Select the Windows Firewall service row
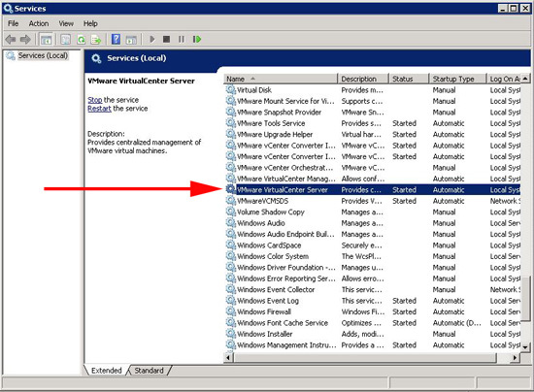This screenshot has width=534, height=392. click(x=373, y=311)
